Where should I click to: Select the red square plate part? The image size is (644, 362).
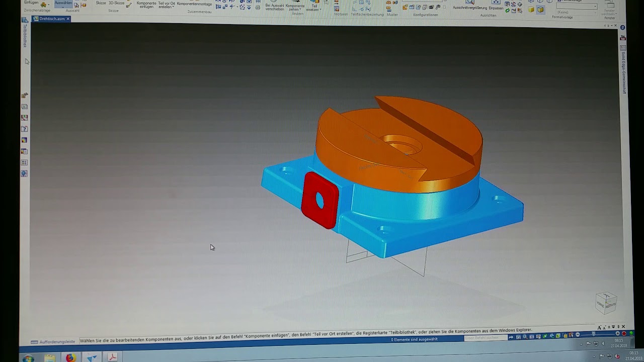(x=319, y=200)
